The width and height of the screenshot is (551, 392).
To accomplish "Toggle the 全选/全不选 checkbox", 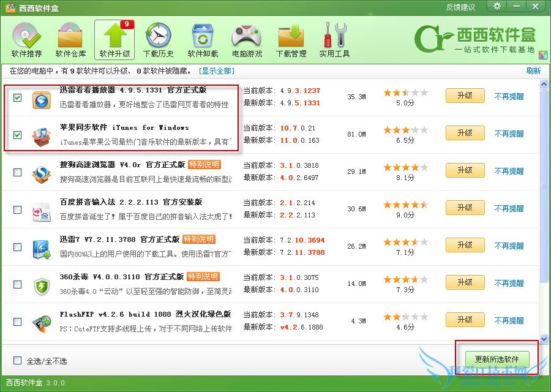I will click(x=17, y=360).
